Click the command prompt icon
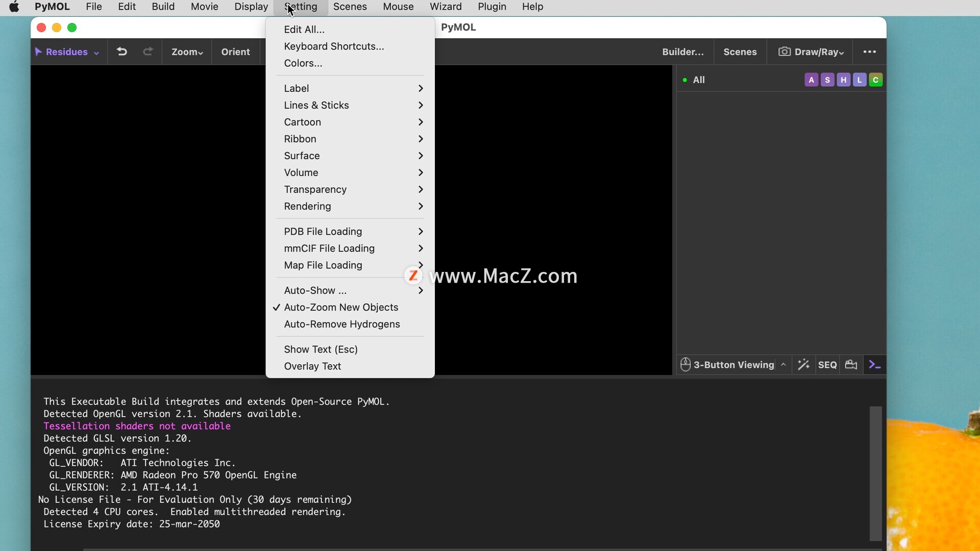The image size is (980, 551). click(875, 365)
